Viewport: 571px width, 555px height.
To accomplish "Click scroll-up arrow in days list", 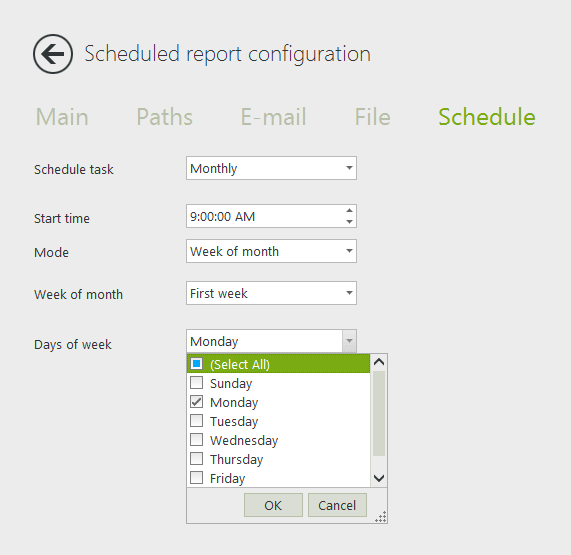I will pos(379,362).
